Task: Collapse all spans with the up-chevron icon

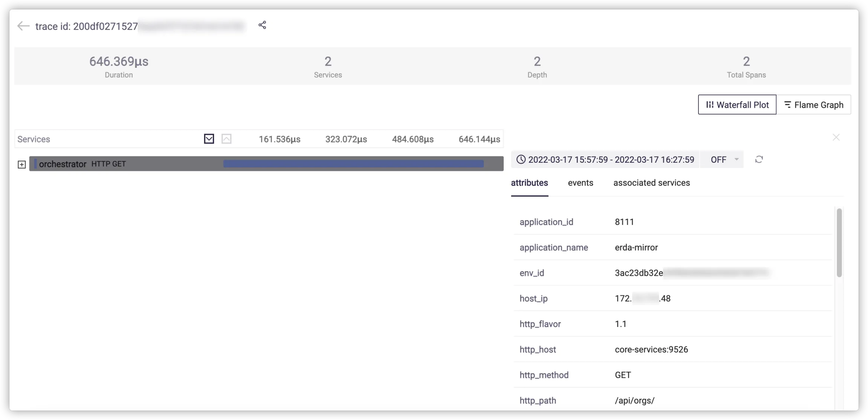Action: coord(226,139)
